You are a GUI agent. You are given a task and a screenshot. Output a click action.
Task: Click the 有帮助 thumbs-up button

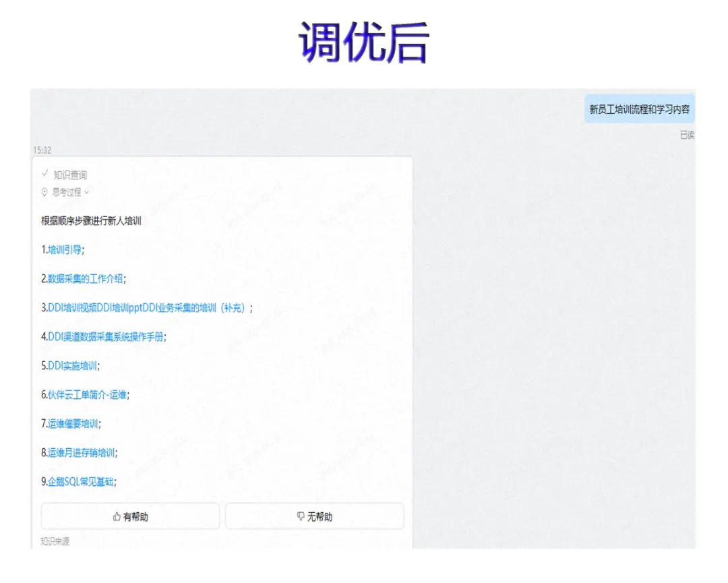click(130, 516)
